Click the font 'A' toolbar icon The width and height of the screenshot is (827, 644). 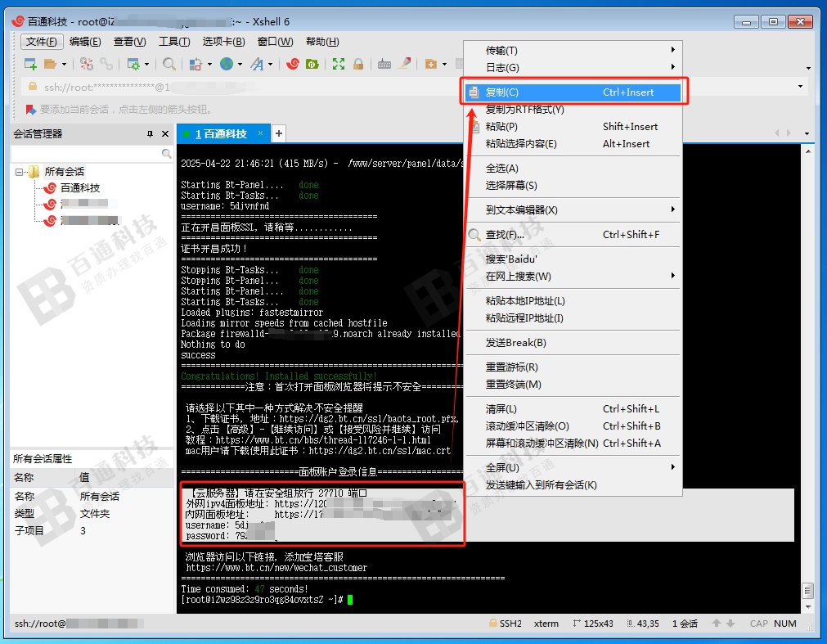(257, 64)
